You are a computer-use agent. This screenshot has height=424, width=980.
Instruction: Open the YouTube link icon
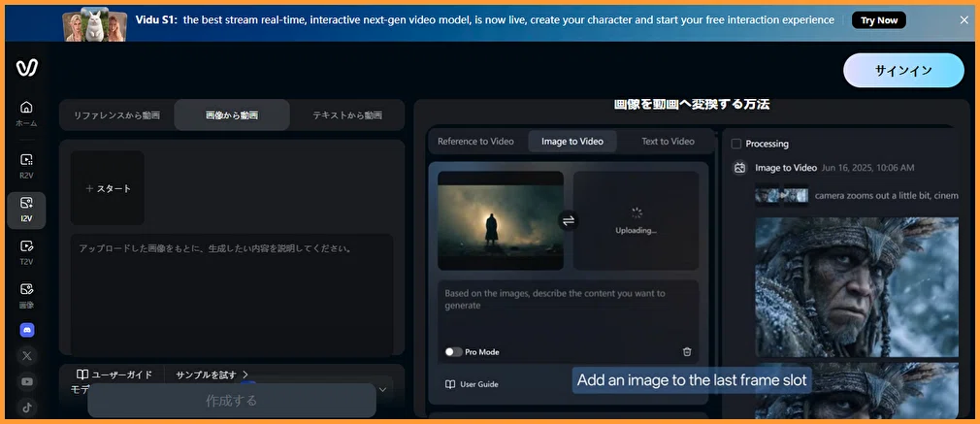pyautogui.click(x=27, y=381)
